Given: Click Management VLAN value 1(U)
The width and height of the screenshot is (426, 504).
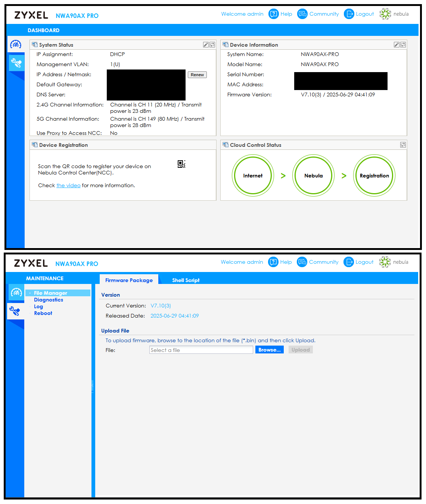Looking at the screenshot, I should pos(115,64).
